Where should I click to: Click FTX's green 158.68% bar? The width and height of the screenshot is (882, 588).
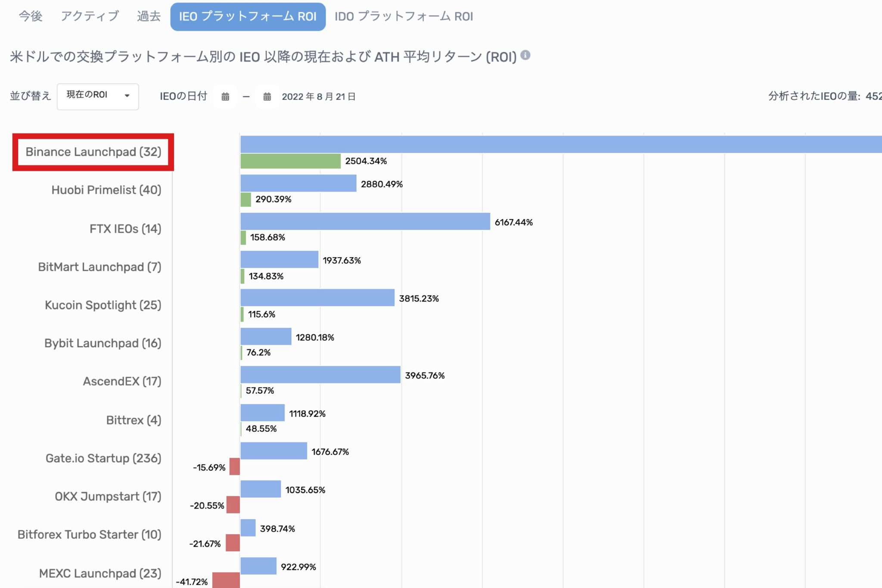coord(243,238)
